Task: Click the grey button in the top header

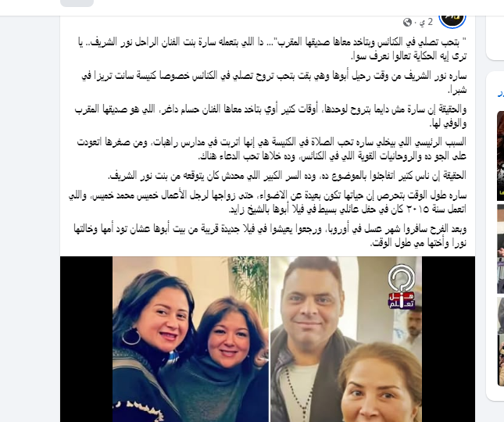Action: (77, 3)
